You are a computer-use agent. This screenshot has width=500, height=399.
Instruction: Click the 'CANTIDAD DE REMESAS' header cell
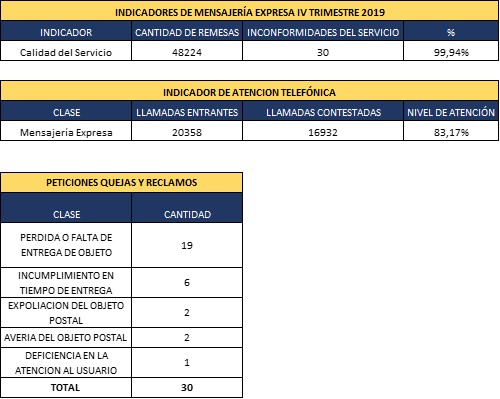click(x=187, y=32)
